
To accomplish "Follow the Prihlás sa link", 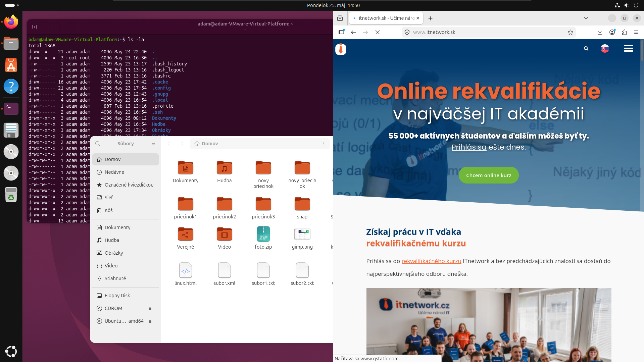I will point(469,147).
